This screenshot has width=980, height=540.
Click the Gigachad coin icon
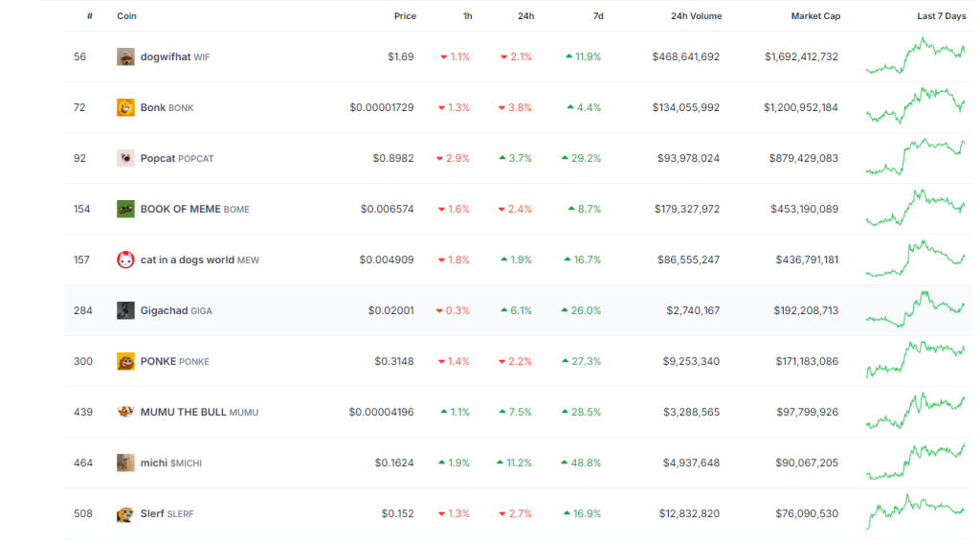(125, 311)
